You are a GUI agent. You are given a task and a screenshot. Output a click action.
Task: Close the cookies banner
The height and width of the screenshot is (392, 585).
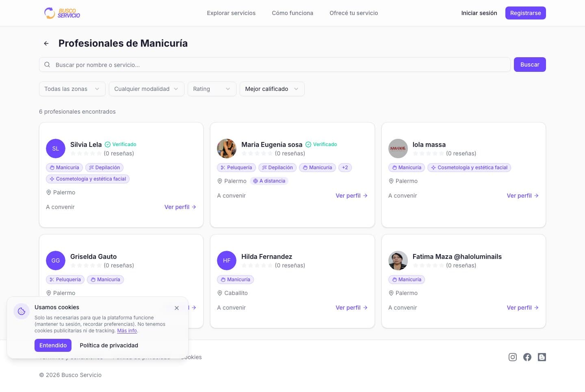(177, 308)
